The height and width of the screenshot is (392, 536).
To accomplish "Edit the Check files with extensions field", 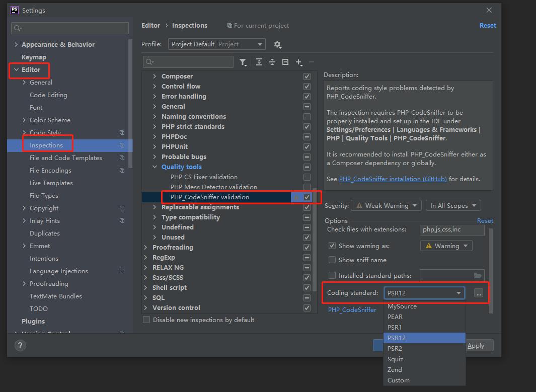I will coord(452,229).
